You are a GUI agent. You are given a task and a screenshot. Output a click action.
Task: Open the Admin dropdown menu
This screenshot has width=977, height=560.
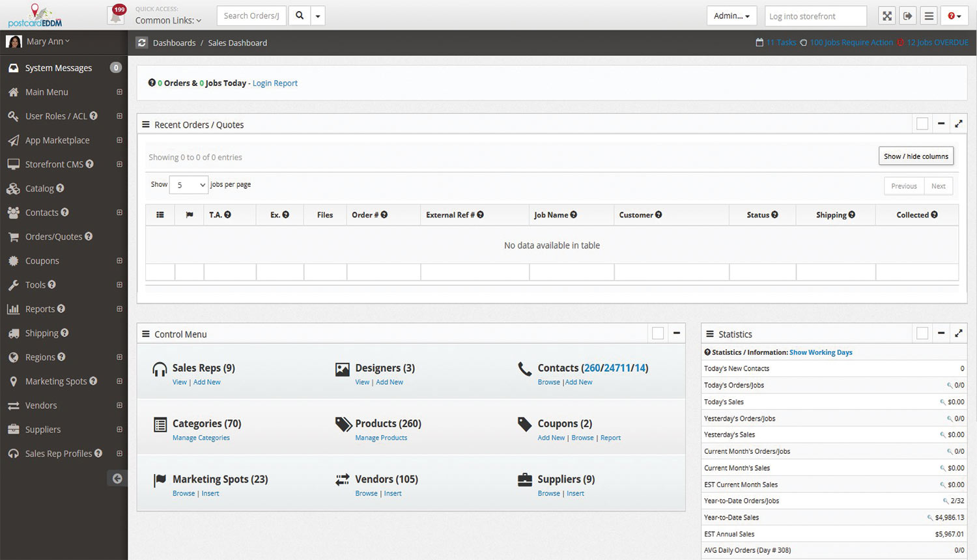[x=731, y=15]
